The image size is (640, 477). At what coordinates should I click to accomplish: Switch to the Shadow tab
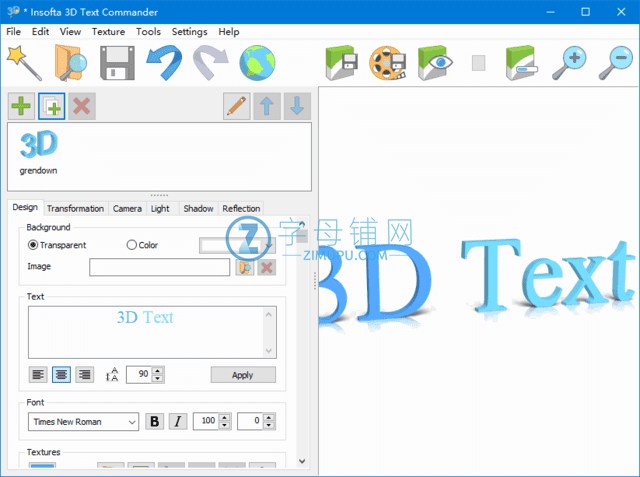198,208
